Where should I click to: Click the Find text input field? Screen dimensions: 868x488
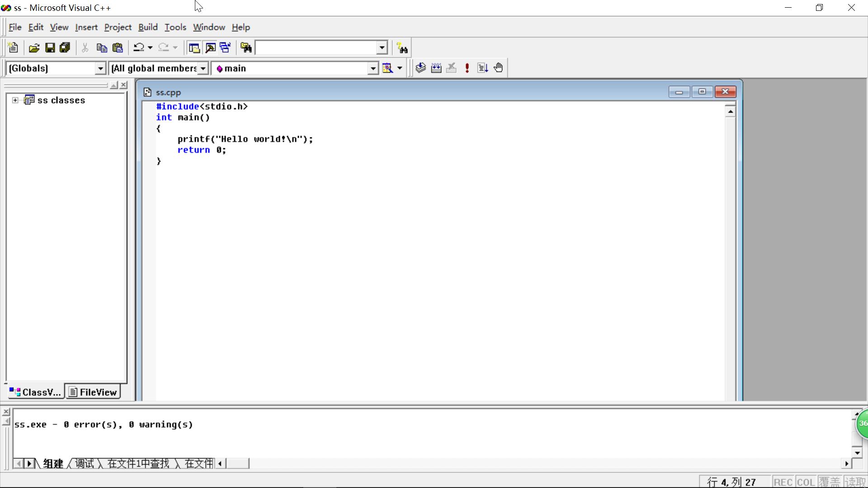tap(316, 48)
